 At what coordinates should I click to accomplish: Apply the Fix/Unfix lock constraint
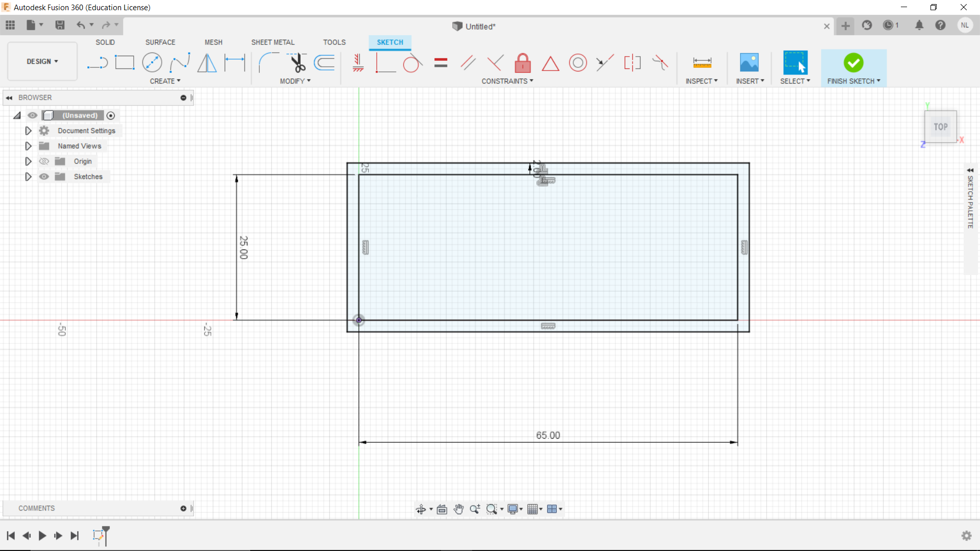(523, 63)
